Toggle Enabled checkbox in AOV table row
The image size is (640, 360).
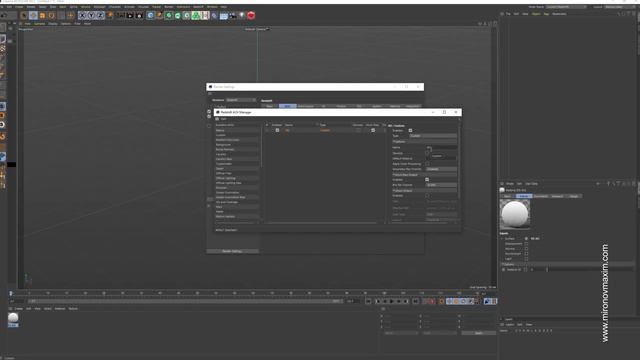[277, 130]
